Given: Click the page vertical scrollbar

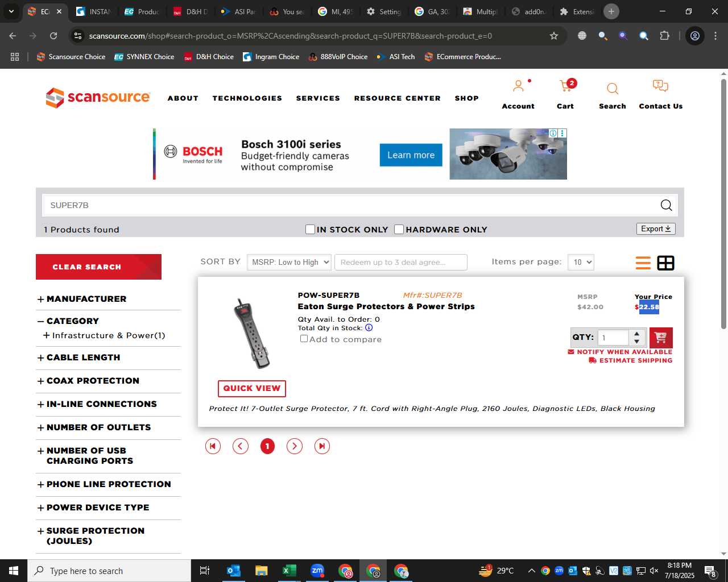Looking at the screenshot, I should coord(723,205).
